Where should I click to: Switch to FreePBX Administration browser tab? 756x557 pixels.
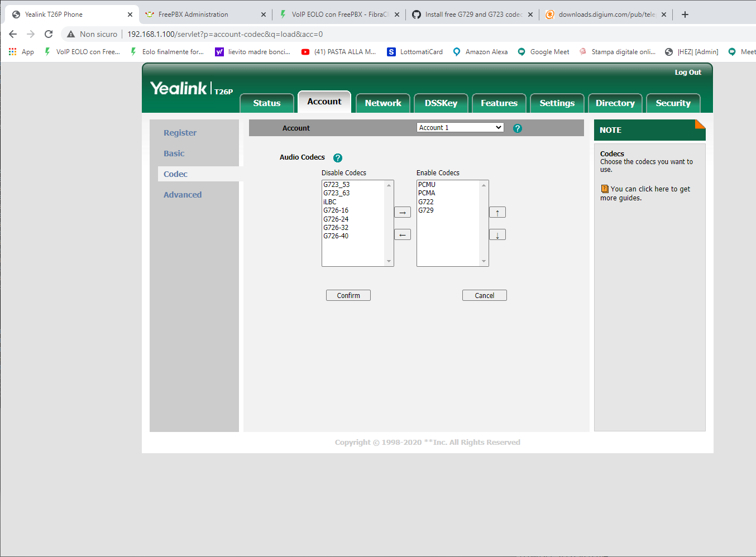204,15
